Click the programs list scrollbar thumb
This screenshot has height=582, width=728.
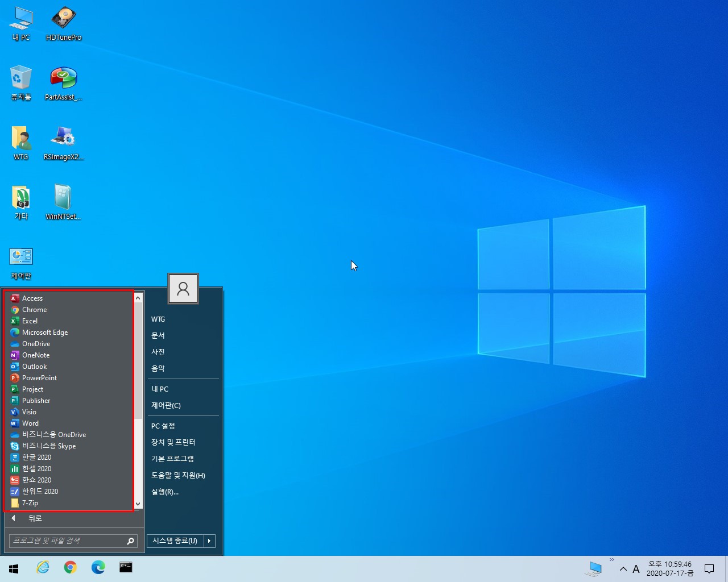tap(138, 361)
